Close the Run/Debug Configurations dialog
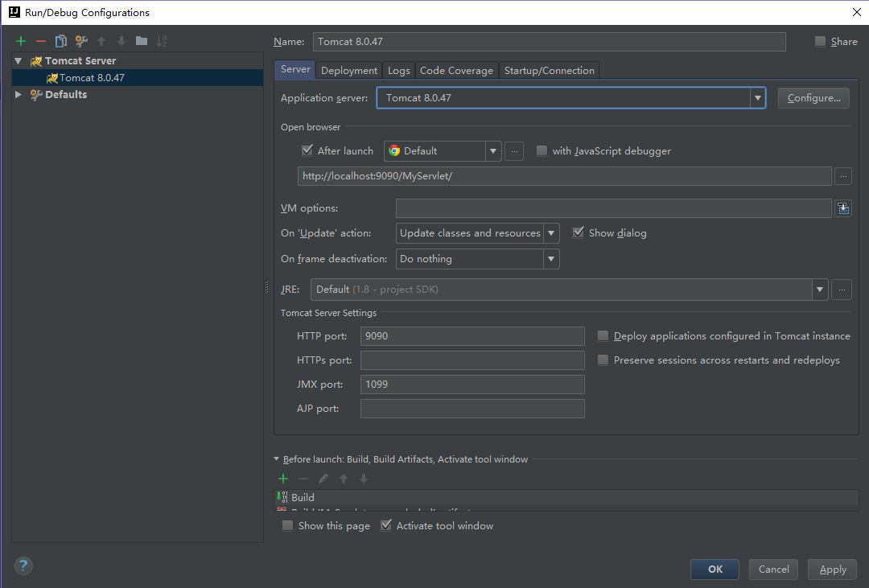 (856, 12)
